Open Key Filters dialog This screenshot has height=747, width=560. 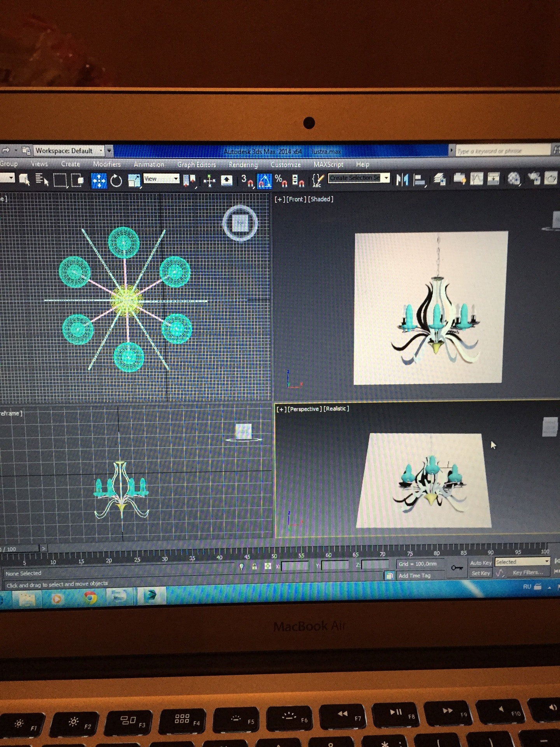(528, 572)
